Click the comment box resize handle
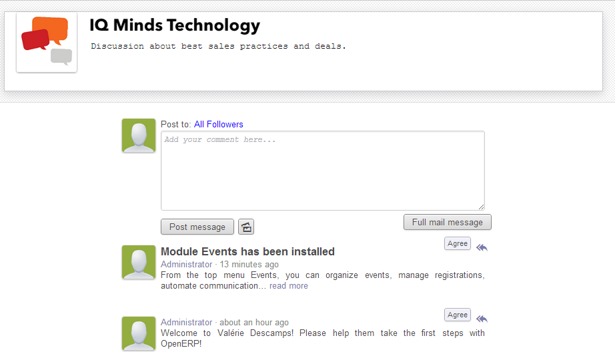 coord(481,207)
